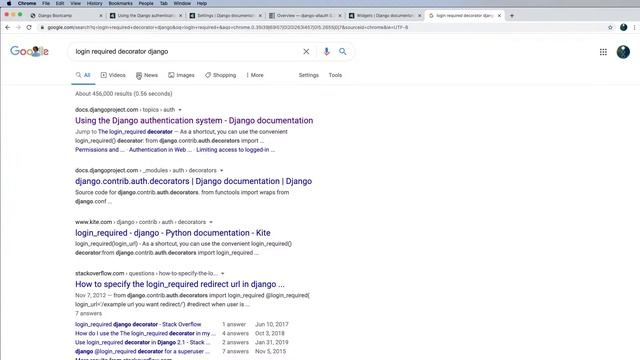Open @login_required decorator for a superuser link
640x360 pixels.
pyautogui.click(x=142, y=351)
